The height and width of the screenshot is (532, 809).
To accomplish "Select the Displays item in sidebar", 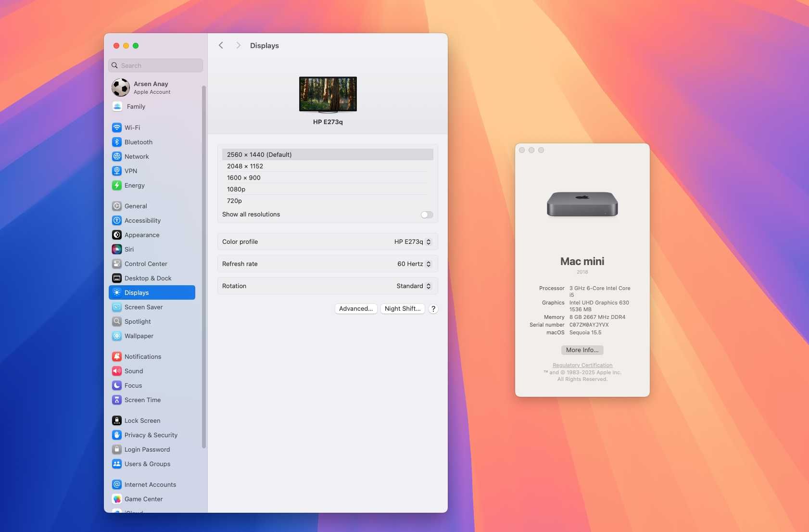I will click(152, 292).
